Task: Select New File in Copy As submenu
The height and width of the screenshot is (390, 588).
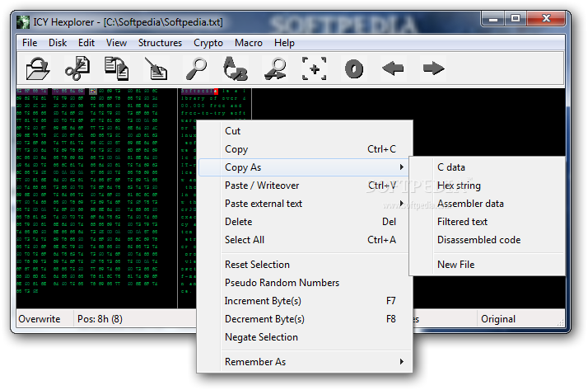Action: tap(488, 265)
